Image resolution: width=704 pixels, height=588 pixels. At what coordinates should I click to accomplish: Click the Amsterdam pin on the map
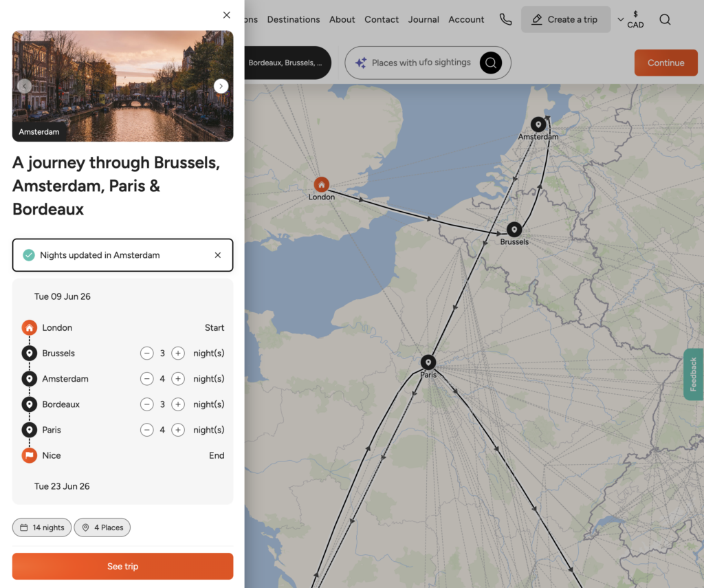(538, 124)
